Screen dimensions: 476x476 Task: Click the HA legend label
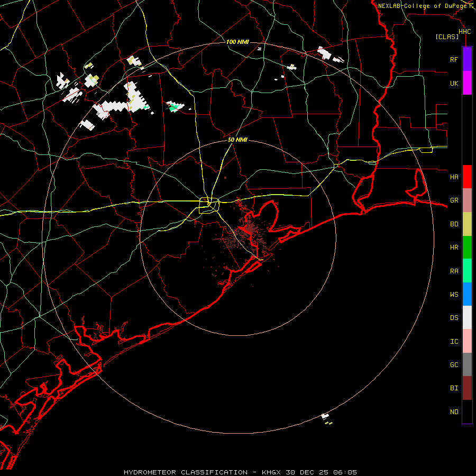click(x=454, y=177)
